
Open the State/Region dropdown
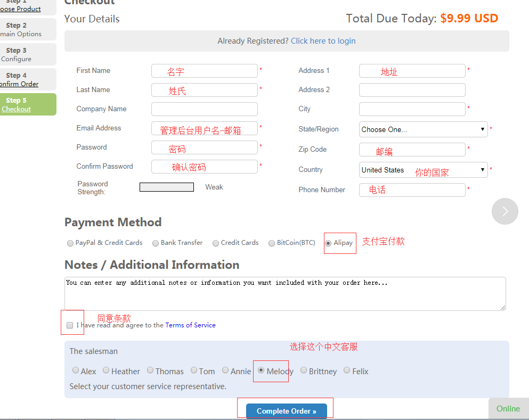(x=423, y=129)
